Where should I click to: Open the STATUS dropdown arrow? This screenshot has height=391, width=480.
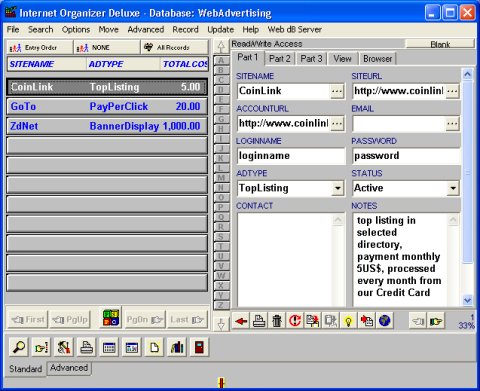coord(453,189)
